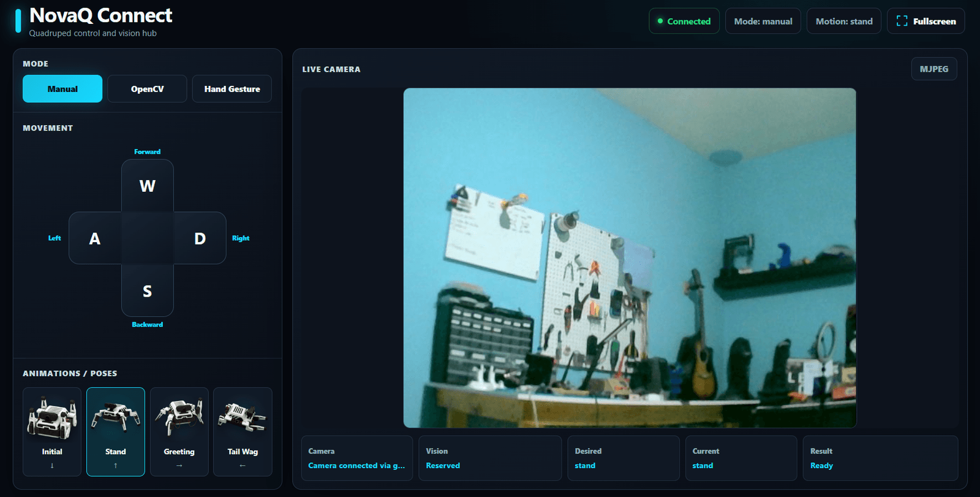Move the robot forward with W
Viewport: 980px width, 497px height.
coord(148,186)
